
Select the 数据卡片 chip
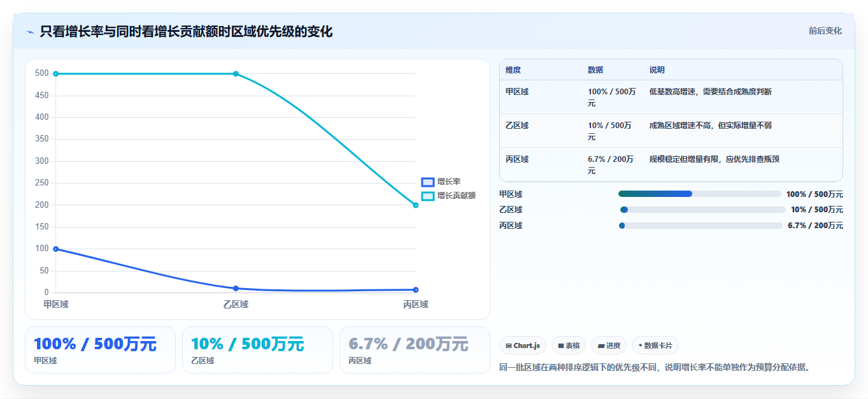[655, 345]
